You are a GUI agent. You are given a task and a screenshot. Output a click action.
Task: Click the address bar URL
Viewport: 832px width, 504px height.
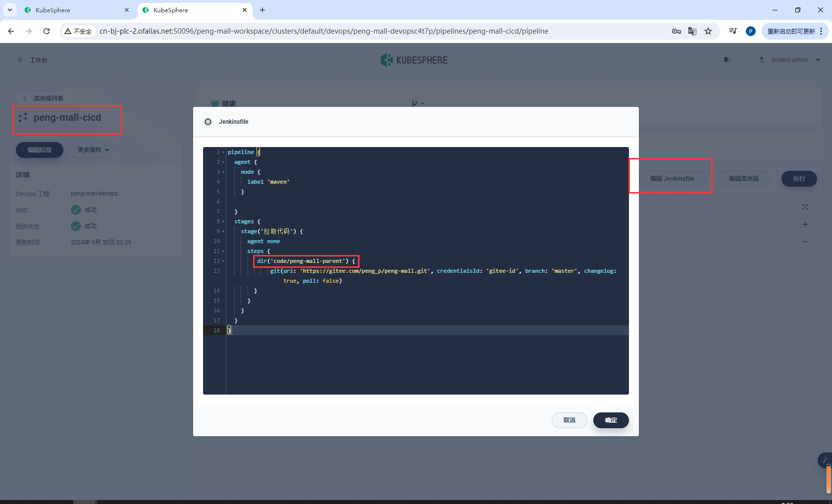click(x=324, y=31)
